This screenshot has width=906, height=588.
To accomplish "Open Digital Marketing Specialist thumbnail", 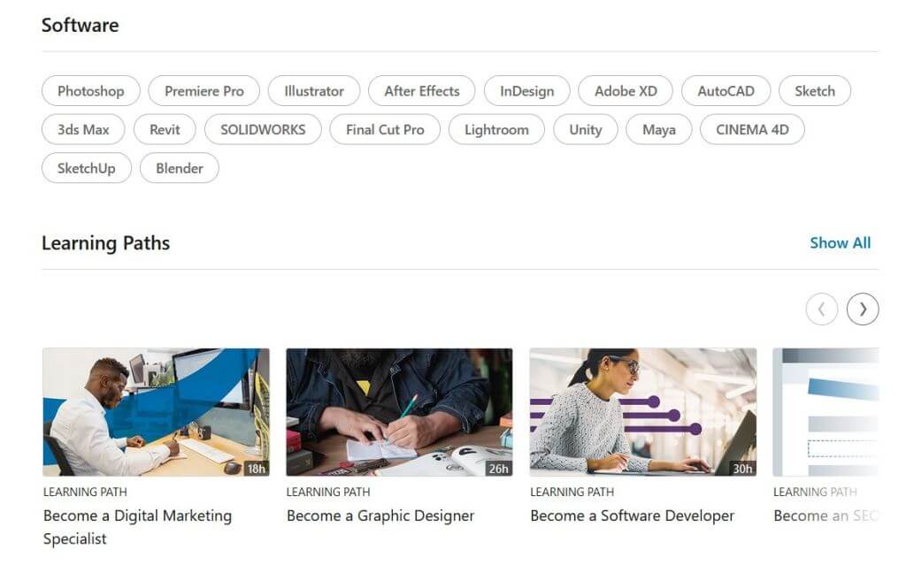I will pyautogui.click(x=156, y=412).
